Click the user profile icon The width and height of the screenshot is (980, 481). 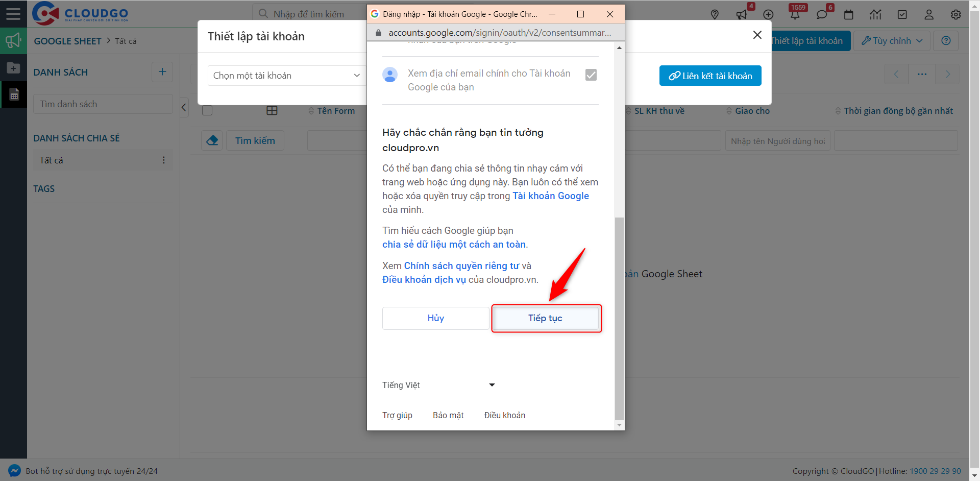pos(929,15)
